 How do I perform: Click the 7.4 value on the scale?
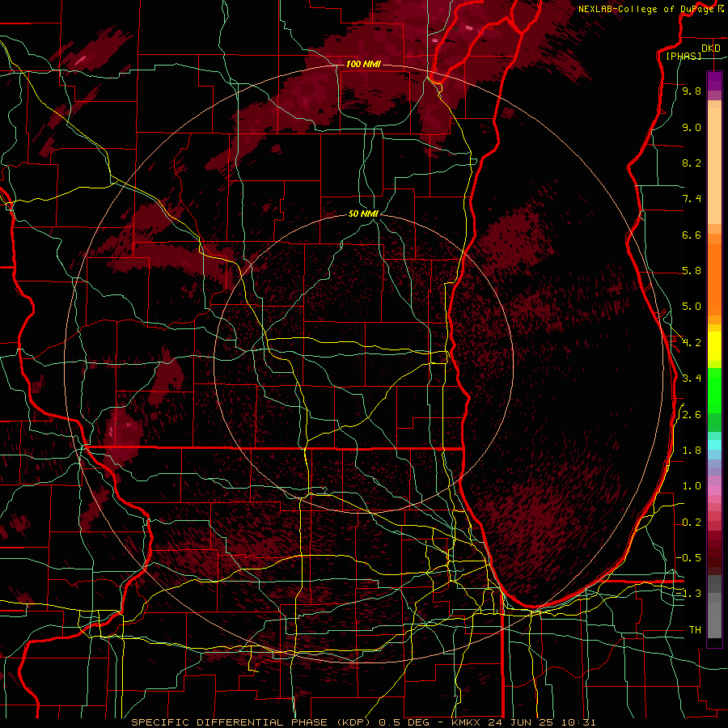692,199
